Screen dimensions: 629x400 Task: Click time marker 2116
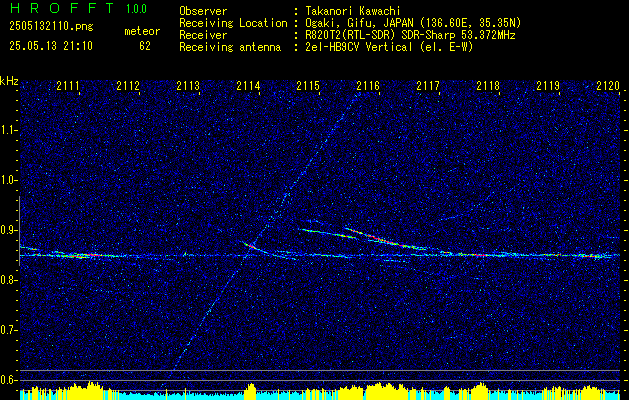pyautogui.click(x=368, y=86)
